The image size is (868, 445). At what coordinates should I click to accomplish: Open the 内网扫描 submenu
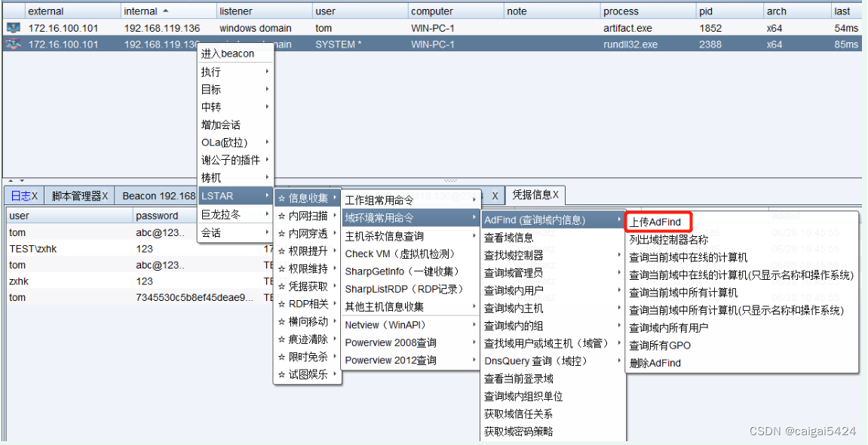pyautogui.click(x=308, y=216)
